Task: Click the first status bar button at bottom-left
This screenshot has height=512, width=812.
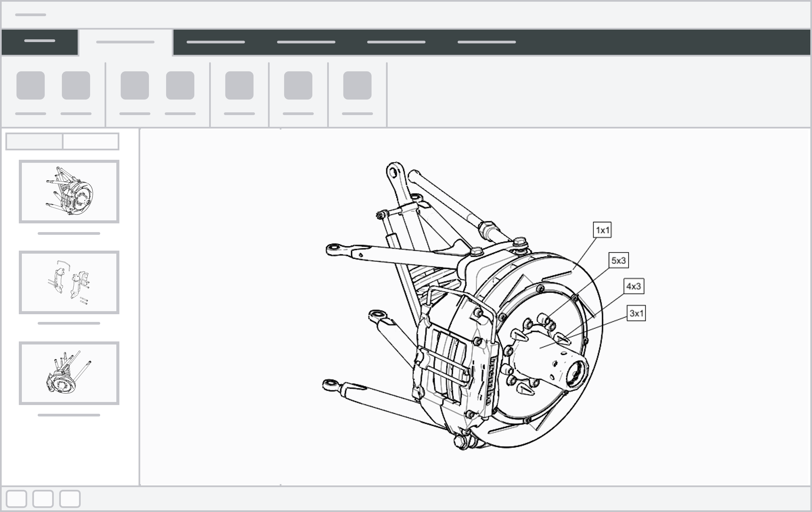Action: click(x=16, y=499)
